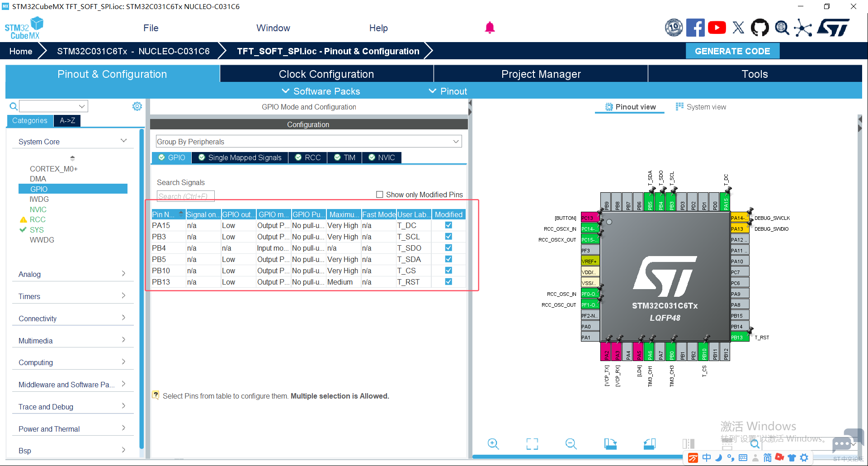868x466 pixels.
Task: Switch to the Project Manager tab
Action: click(541, 74)
